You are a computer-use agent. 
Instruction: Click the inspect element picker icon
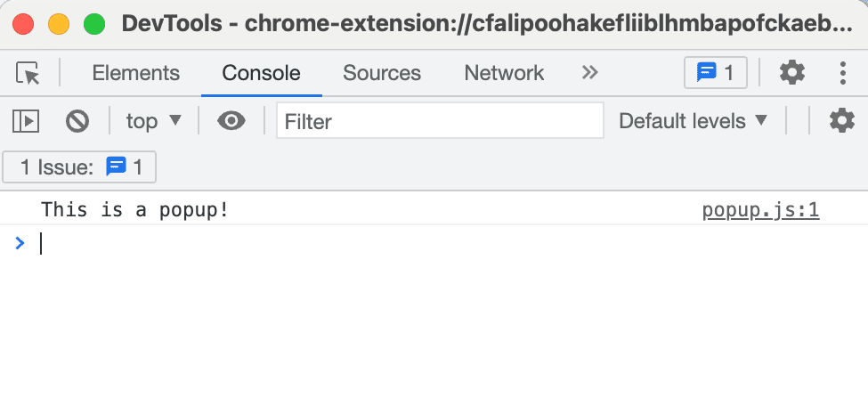click(28, 73)
